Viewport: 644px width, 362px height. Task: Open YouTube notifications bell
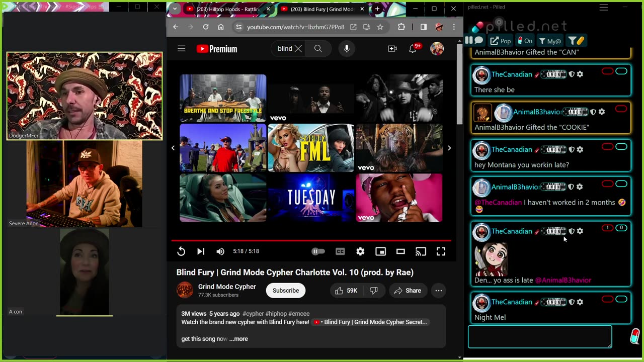pyautogui.click(x=414, y=48)
